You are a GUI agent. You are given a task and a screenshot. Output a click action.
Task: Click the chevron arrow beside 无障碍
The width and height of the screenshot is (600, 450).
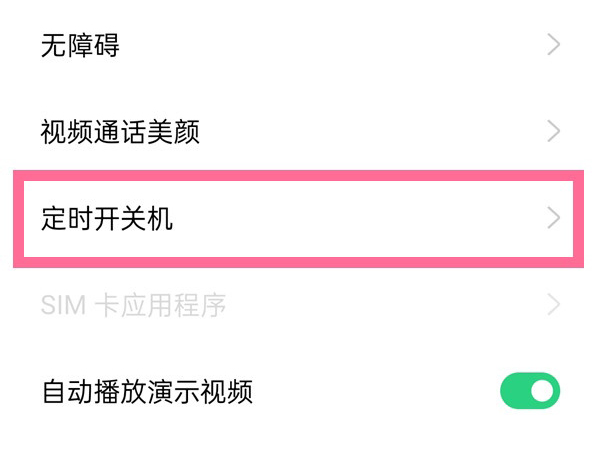point(554,45)
